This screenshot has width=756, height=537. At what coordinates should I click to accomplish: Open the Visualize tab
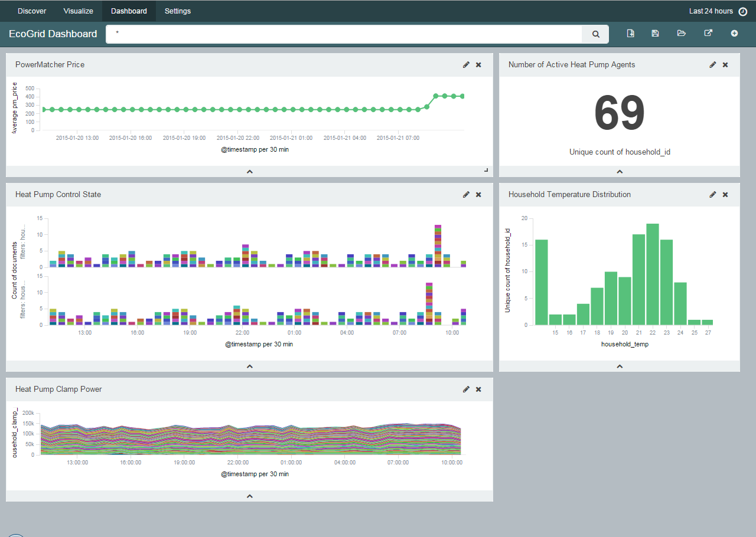click(78, 11)
